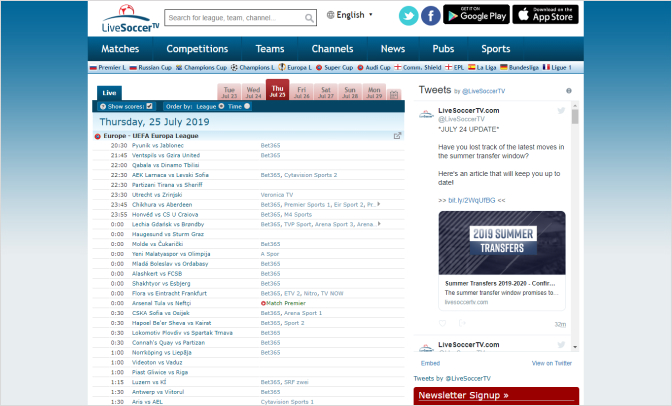
Task: Open the Embed link
Action: [430, 363]
